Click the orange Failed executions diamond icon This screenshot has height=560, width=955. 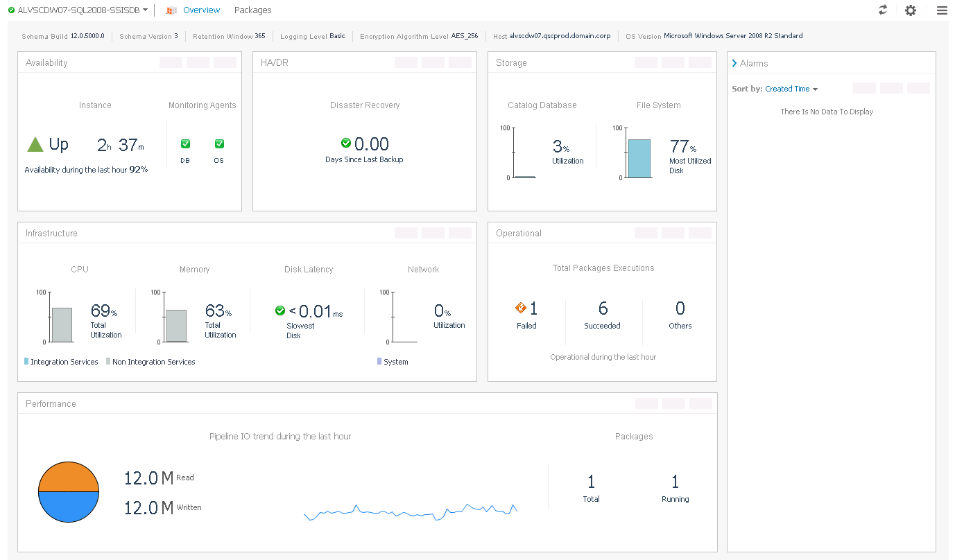coord(521,308)
